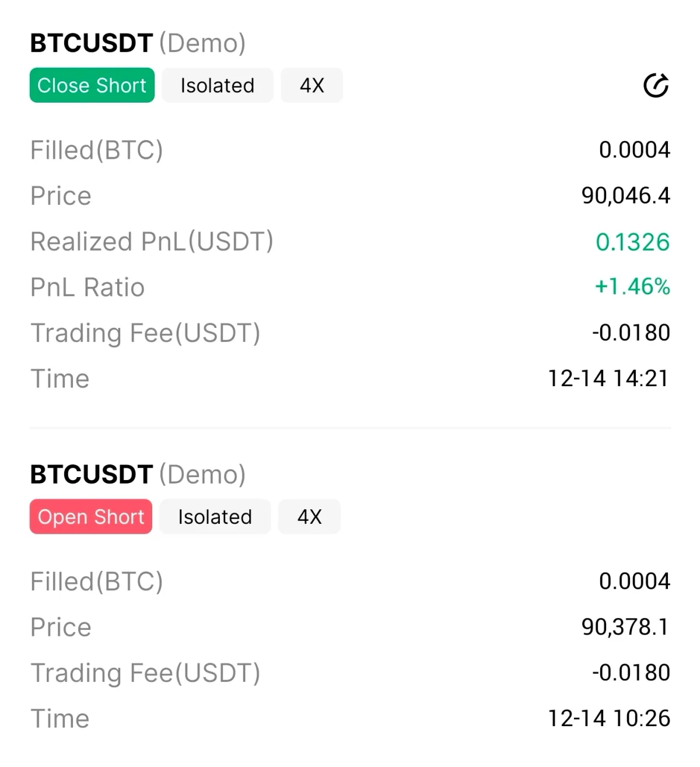Click Filled(BTC) amount in Close Short order

[634, 150]
